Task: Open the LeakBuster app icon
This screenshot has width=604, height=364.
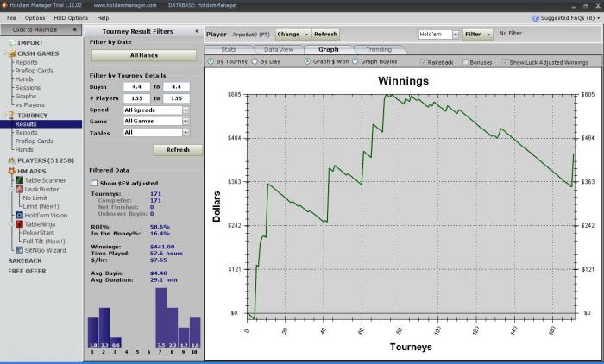Action: coord(19,189)
